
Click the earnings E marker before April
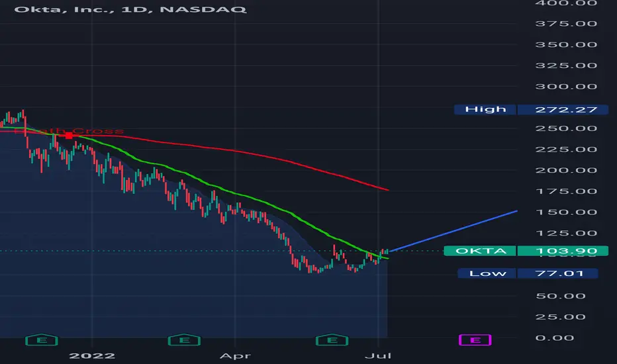click(x=184, y=340)
